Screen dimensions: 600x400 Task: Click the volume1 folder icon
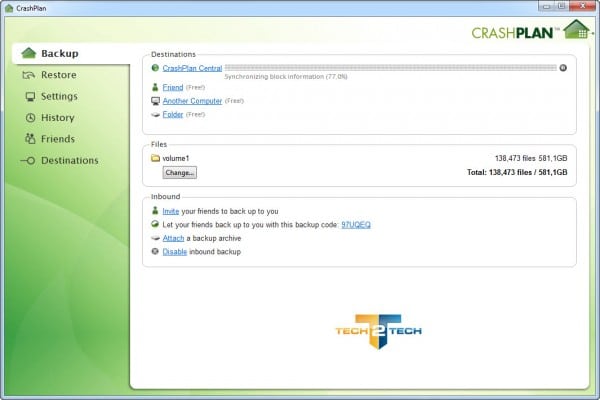pos(155,158)
